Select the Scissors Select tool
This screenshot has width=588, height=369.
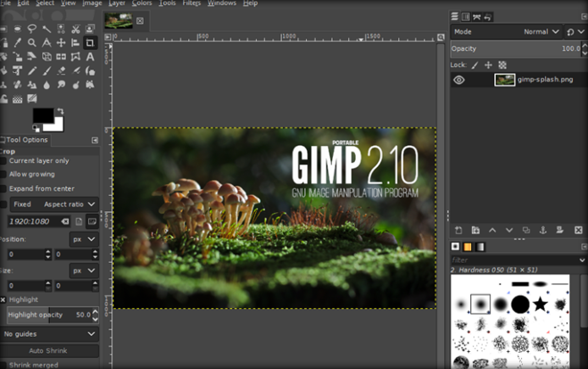click(x=75, y=29)
